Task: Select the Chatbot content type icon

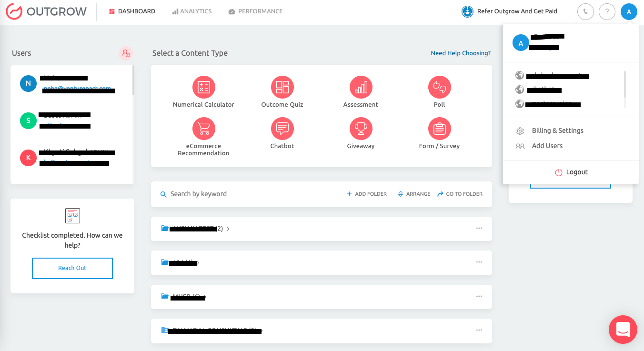Action: pos(282,129)
